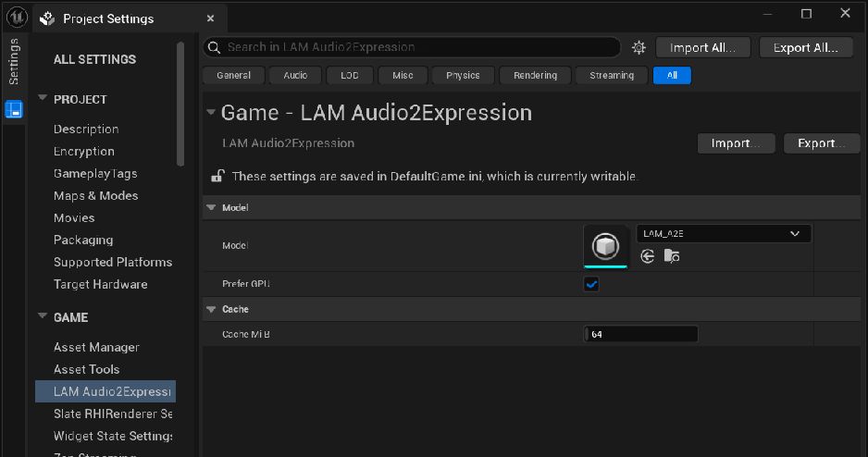The image size is (868, 457).
Task: Click the Cache MiB value field
Action: [641, 334]
